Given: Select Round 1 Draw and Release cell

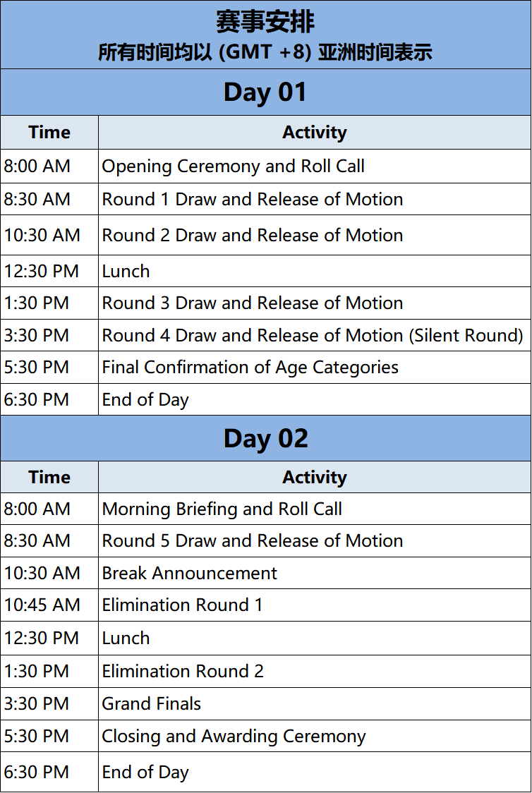Looking at the screenshot, I should [315, 199].
